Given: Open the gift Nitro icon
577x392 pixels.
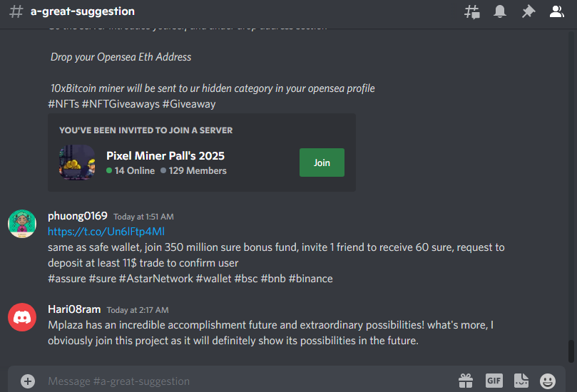Looking at the screenshot, I should pyautogui.click(x=466, y=381).
